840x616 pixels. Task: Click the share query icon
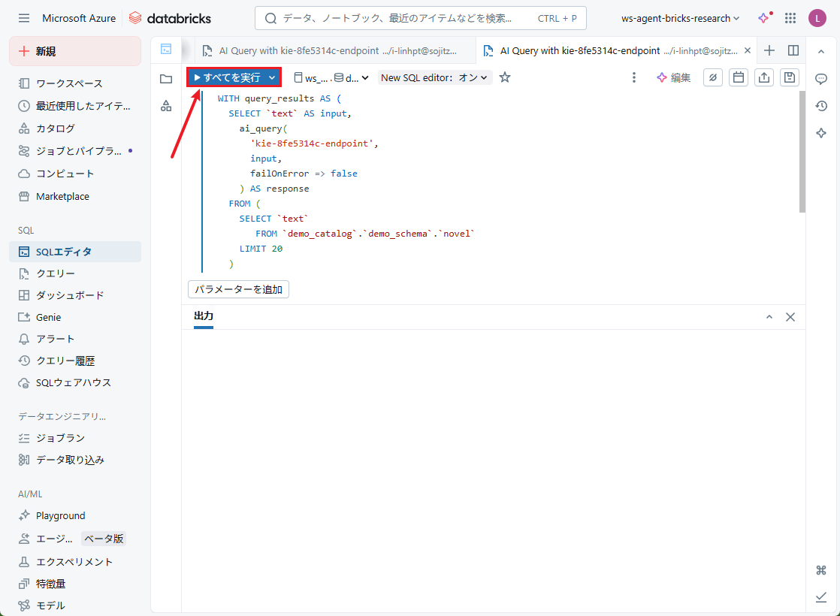pos(764,77)
